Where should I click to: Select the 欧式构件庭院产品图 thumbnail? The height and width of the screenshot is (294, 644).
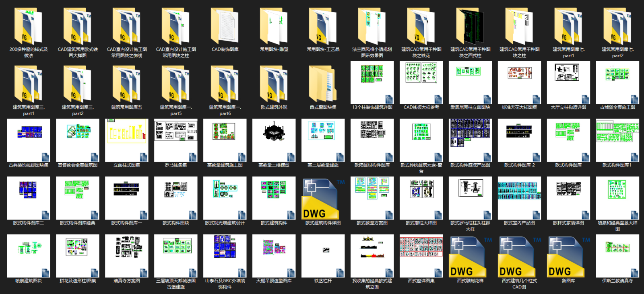470,140
